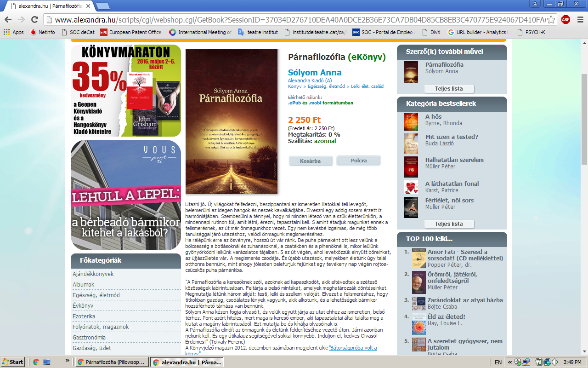
Task: Click the browser back arrow
Action: coord(8,19)
